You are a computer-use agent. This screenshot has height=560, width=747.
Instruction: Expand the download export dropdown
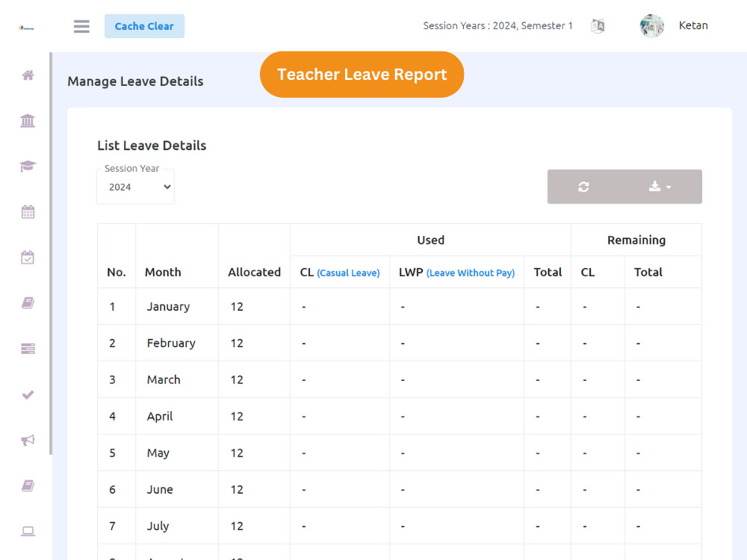(662, 187)
